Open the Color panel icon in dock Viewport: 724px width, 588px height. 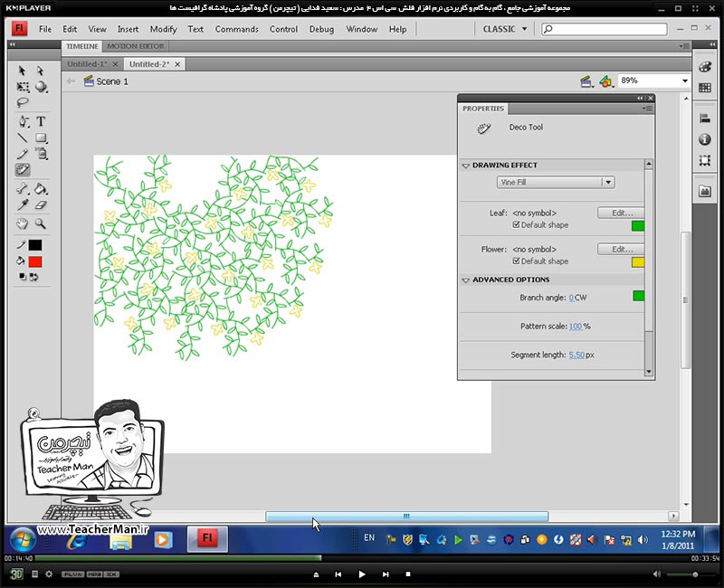[x=705, y=67]
